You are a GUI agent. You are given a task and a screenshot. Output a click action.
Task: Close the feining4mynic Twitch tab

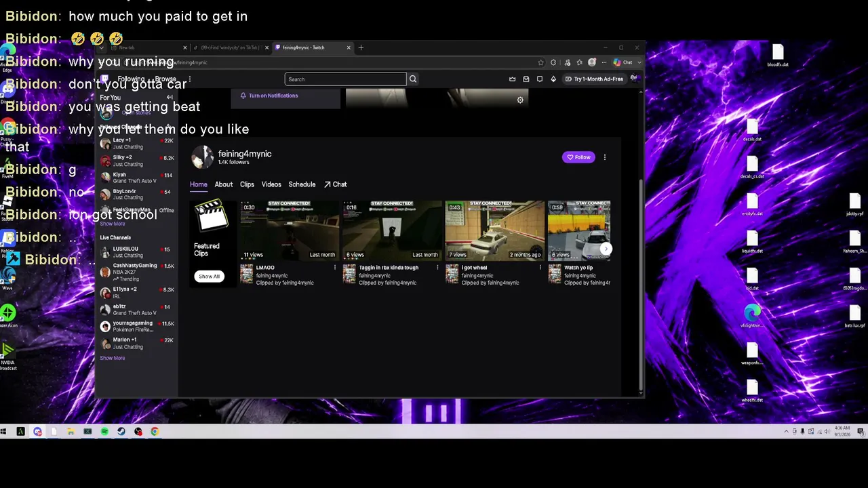click(x=349, y=47)
